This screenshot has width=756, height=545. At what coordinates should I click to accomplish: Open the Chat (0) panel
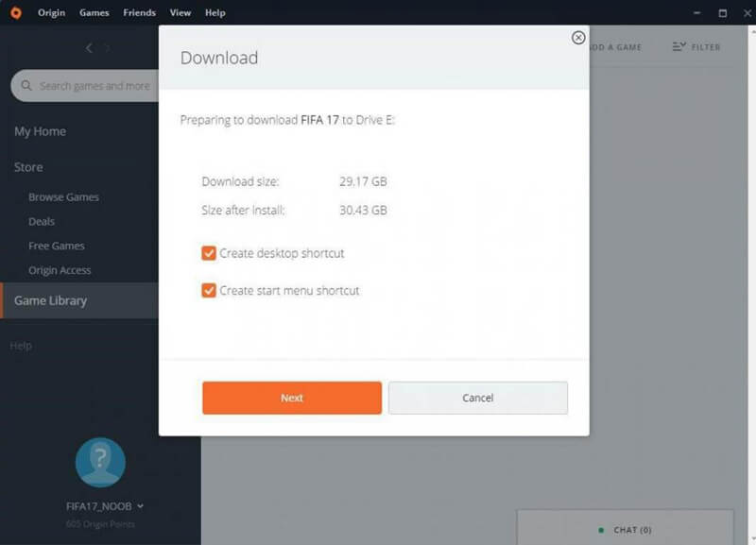[625, 528]
